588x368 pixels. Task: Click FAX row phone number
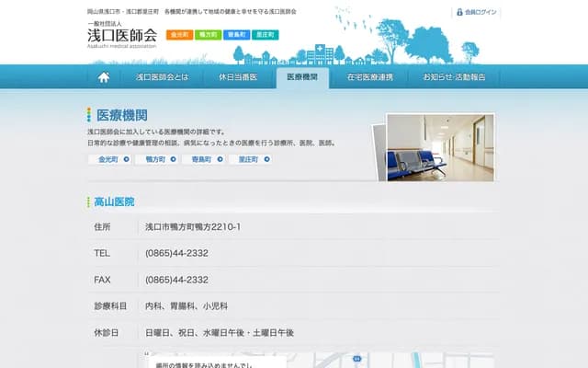(176, 280)
